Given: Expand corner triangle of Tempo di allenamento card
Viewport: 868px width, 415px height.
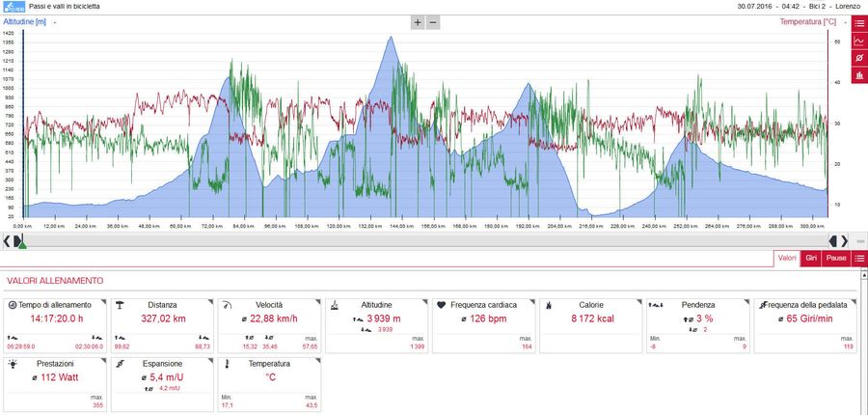Looking at the screenshot, I should point(103,301).
